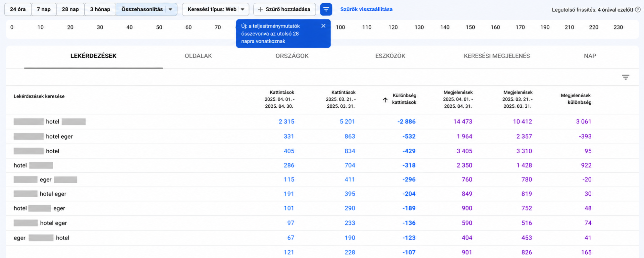Switch to the OLDALAK tab
Viewport: 644px width, 258px height.
[198, 56]
